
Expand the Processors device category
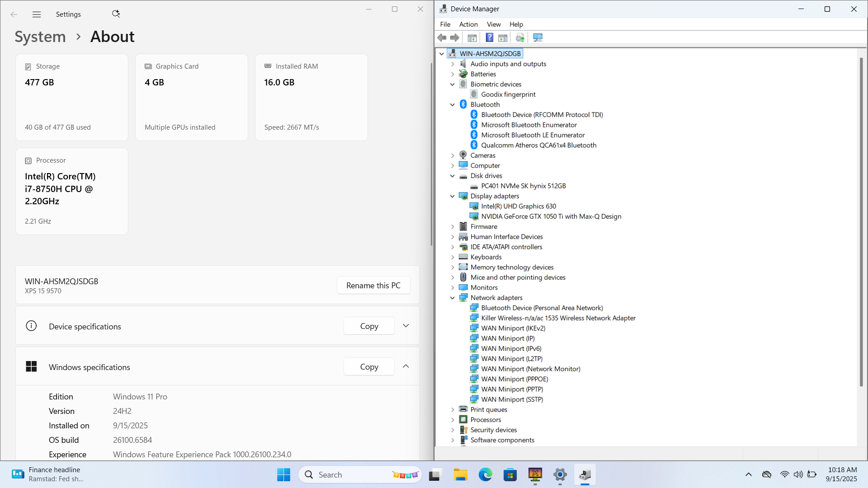(x=452, y=420)
